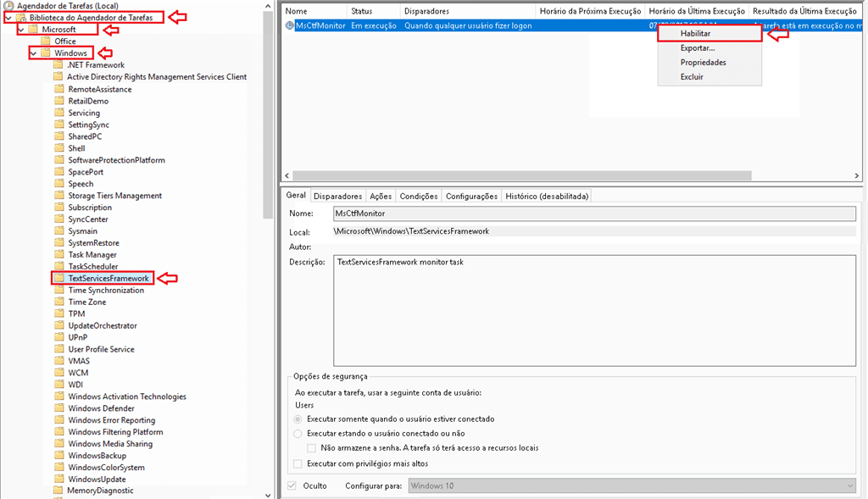Screen dimensions: 868x499
Task: Switch to the Disparadores tab
Action: click(x=337, y=196)
